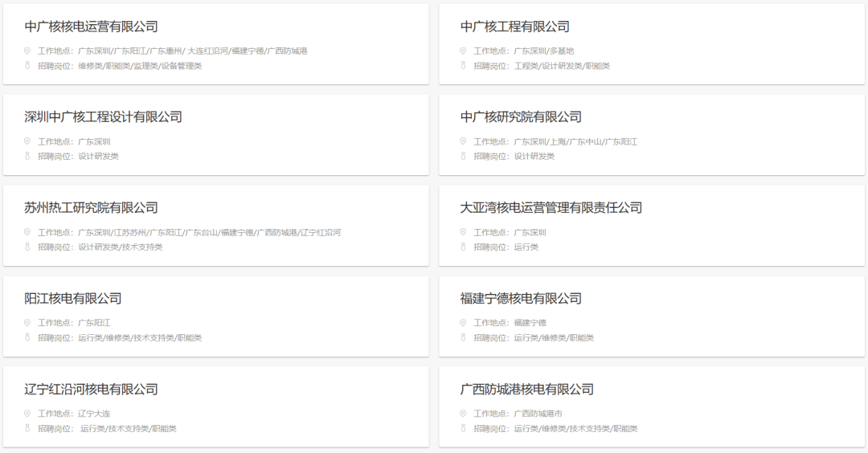
Task: Click job position icon in 中广核工程有限公司 card
Action: point(463,65)
